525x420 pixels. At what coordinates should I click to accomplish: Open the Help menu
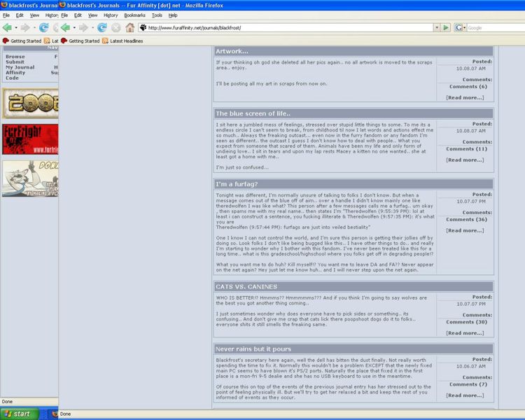[x=173, y=15]
